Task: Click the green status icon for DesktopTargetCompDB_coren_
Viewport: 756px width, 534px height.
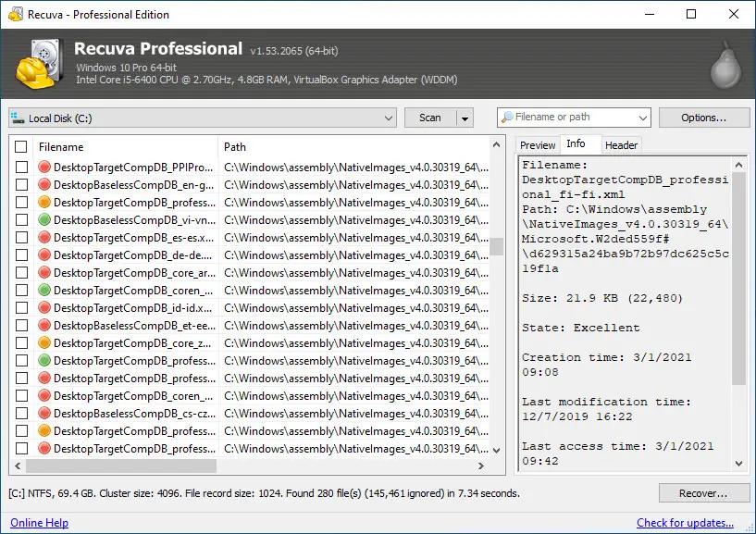Action: click(44, 291)
